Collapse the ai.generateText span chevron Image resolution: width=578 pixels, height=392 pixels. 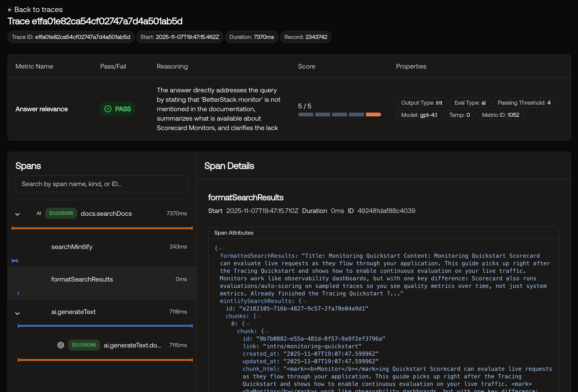pyautogui.click(x=17, y=313)
